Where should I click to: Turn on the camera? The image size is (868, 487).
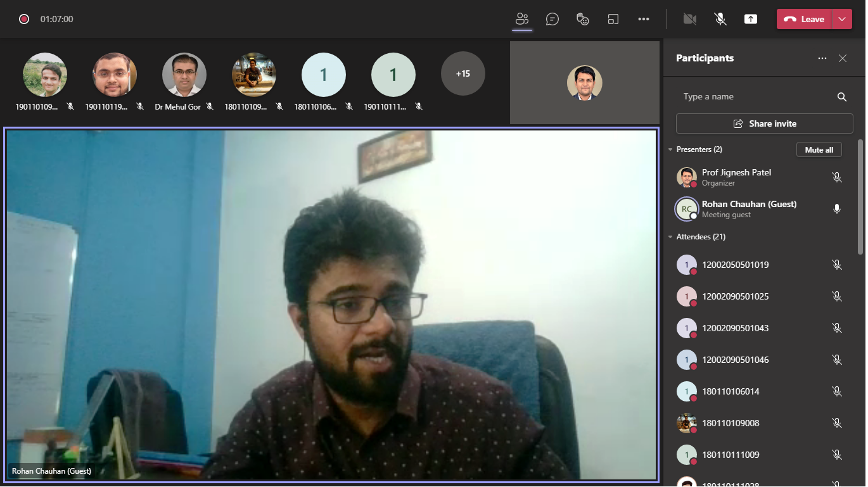(x=690, y=19)
